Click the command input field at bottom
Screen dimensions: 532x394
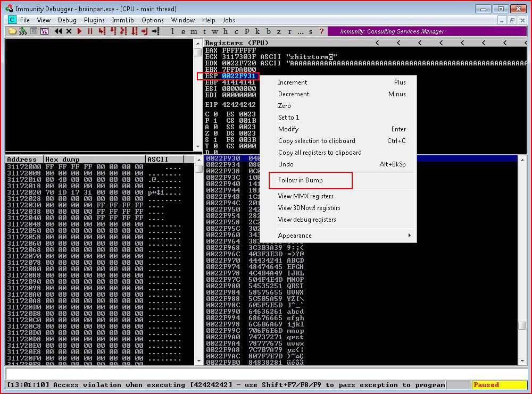point(267,374)
